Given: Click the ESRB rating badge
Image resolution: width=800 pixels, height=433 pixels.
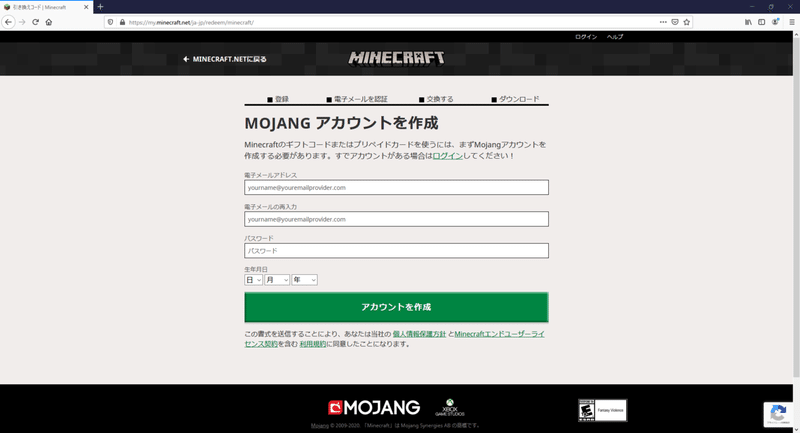Looking at the screenshot, I should click(x=603, y=410).
